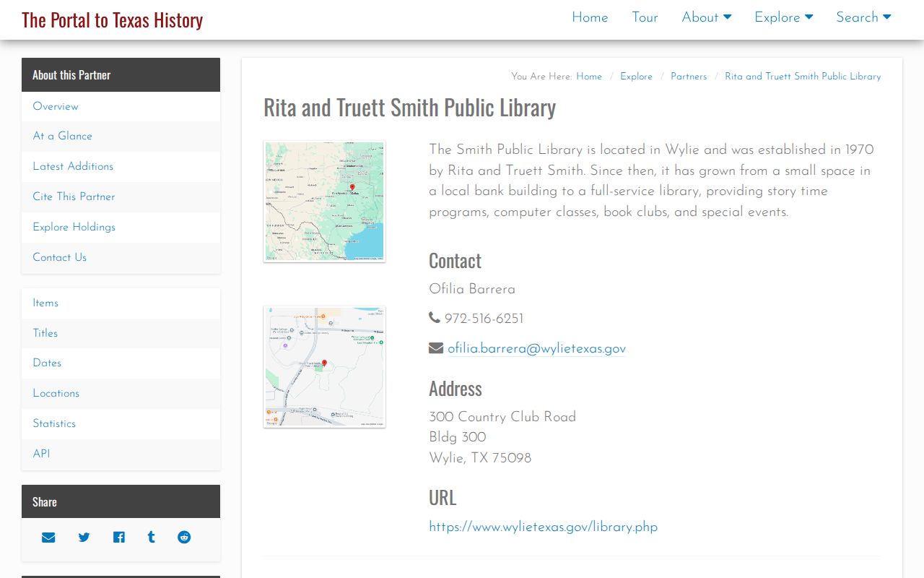View Latest Additions

click(x=121, y=166)
